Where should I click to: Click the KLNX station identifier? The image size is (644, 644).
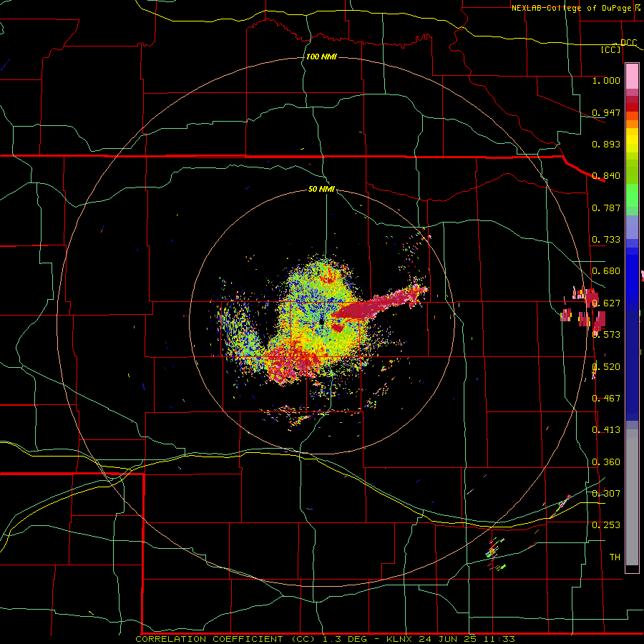401,639
